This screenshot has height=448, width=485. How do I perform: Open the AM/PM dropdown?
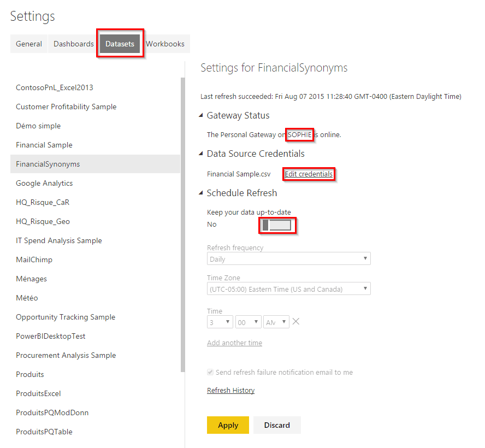[276, 322]
